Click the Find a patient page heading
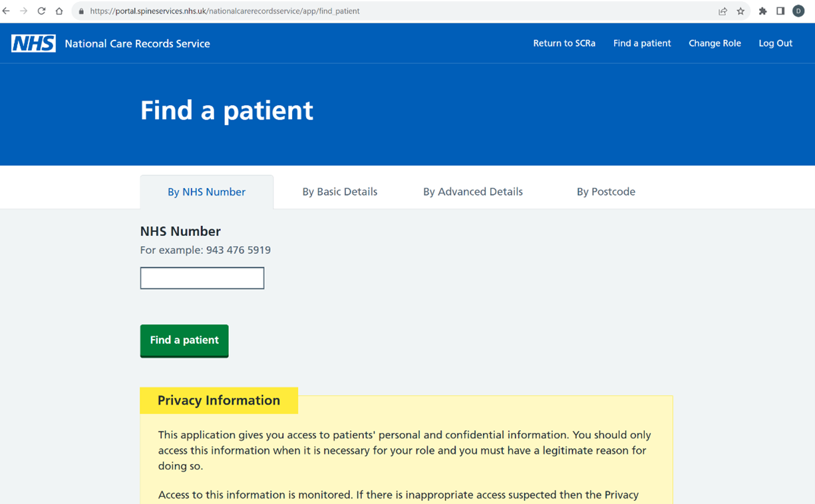The height and width of the screenshot is (504, 815). pos(227,110)
